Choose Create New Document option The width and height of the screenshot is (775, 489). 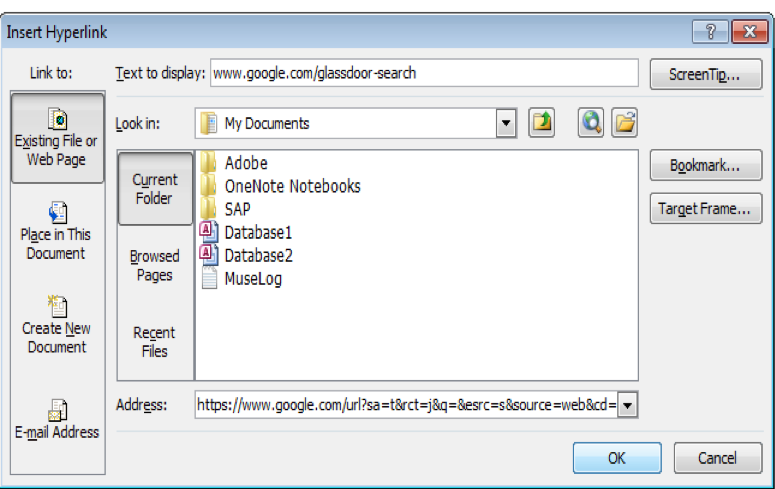tap(57, 324)
